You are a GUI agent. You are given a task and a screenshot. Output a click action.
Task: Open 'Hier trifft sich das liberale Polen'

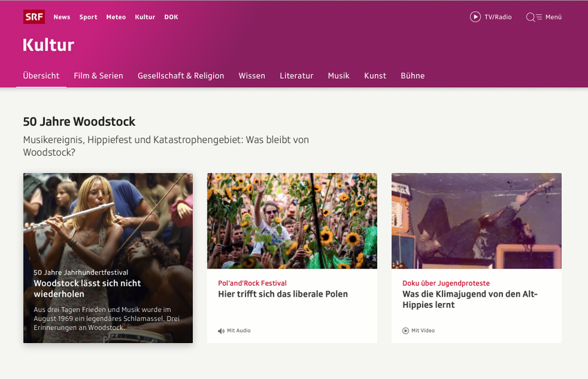[283, 294]
